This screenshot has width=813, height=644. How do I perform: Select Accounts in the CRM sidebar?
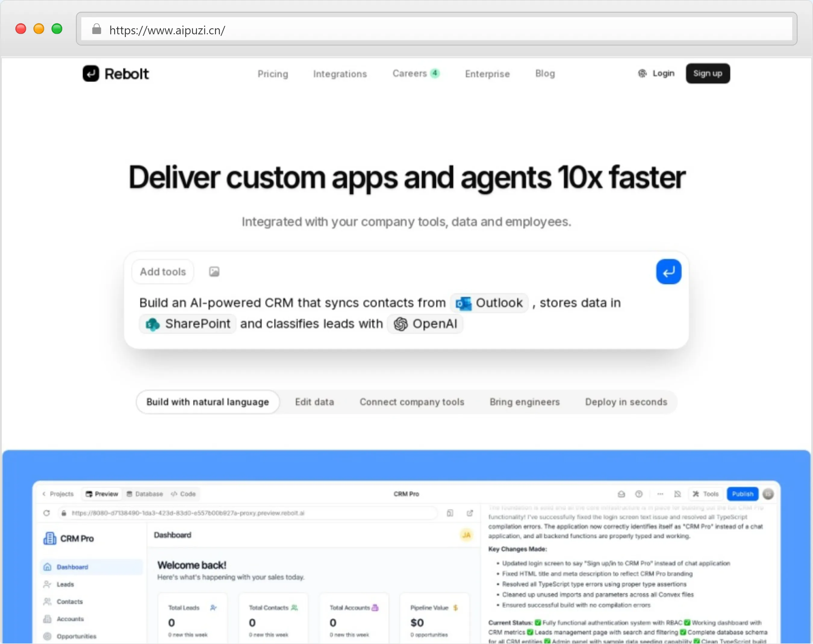click(91, 619)
